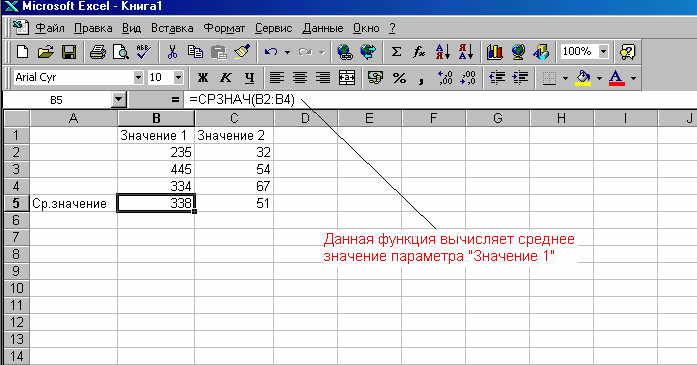Click Select All corner button
The image size is (697, 365).
coord(16,118)
